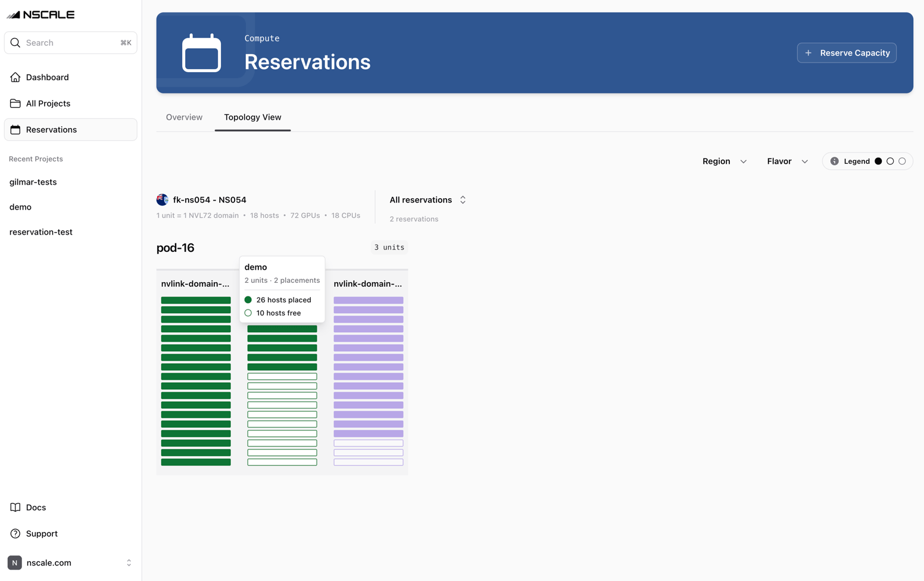Click the Docs book icon

[x=15, y=508]
